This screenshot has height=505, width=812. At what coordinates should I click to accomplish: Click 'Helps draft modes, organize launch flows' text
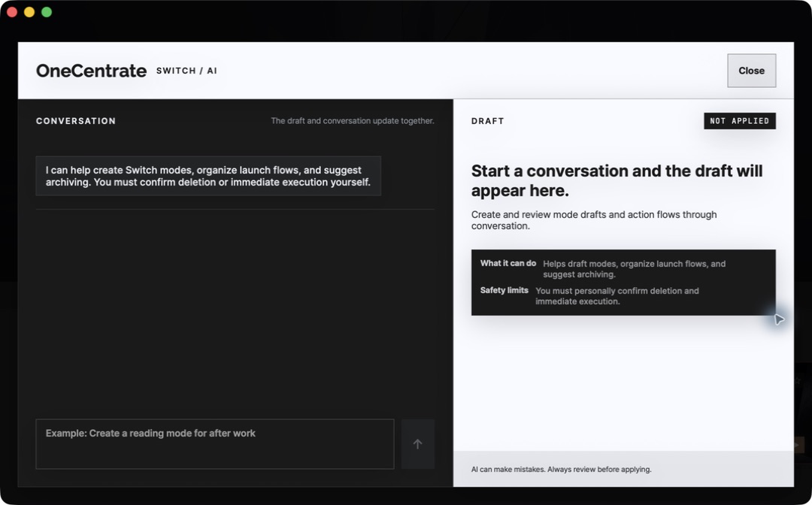tap(634, 269)
